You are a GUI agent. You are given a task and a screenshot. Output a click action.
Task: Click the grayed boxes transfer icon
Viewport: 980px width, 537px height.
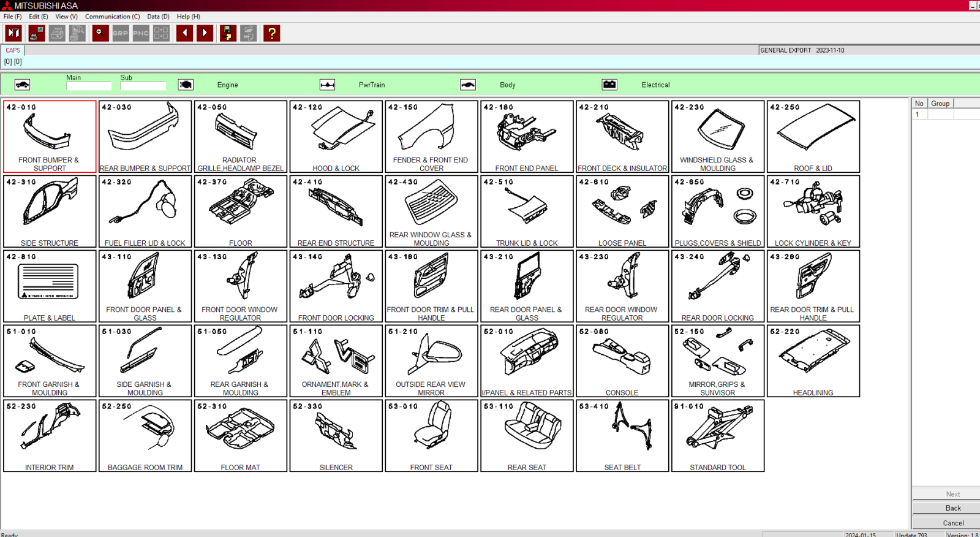(x=161, y=33)
